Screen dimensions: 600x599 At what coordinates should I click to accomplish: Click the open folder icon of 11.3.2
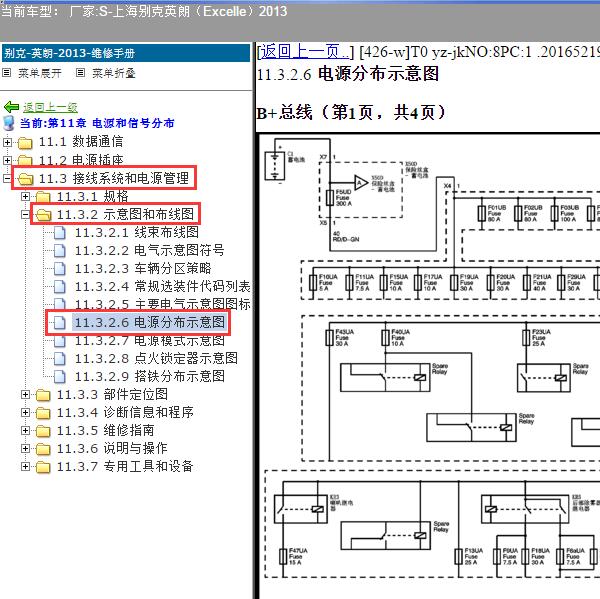point(43,215)
